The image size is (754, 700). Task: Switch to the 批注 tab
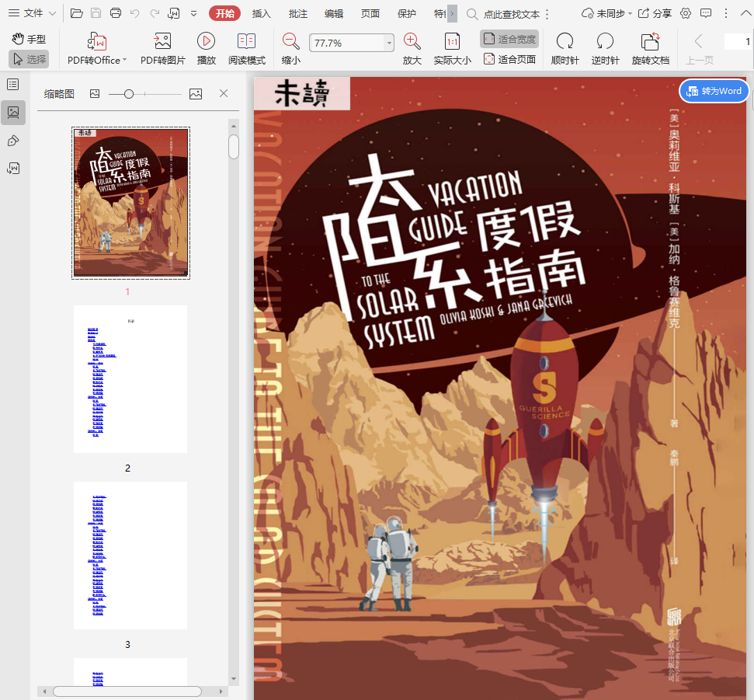click(297, 13)
